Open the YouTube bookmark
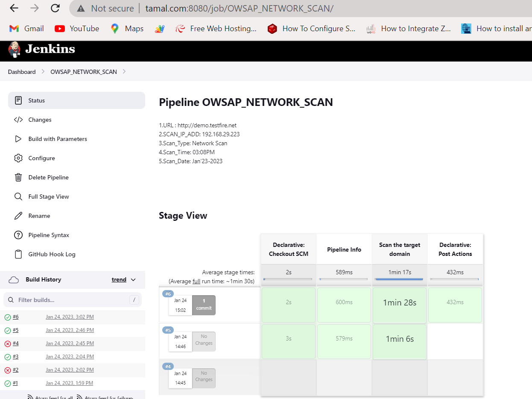Screen dimensions: 532x399 (x=77, y=29)
